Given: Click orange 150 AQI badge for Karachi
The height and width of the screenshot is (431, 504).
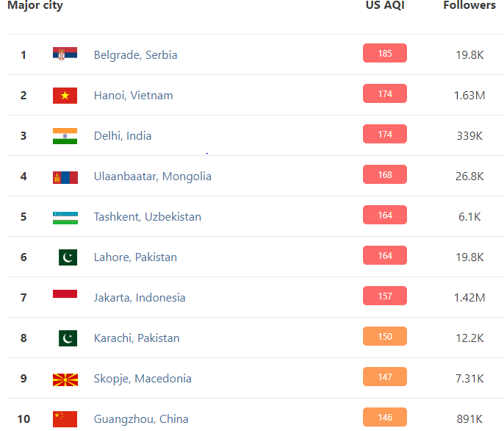Looking at the screenshot, I should pos(385,336).
